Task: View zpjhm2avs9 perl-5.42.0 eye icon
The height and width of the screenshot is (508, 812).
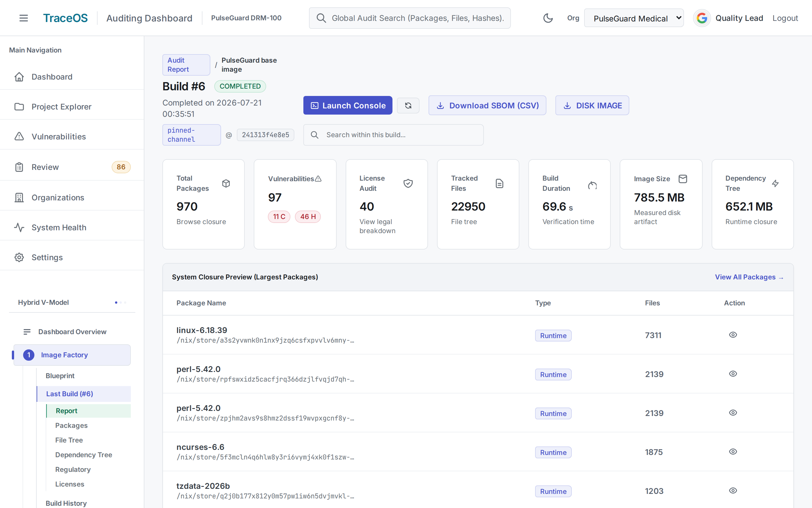Action: (733, 413)
